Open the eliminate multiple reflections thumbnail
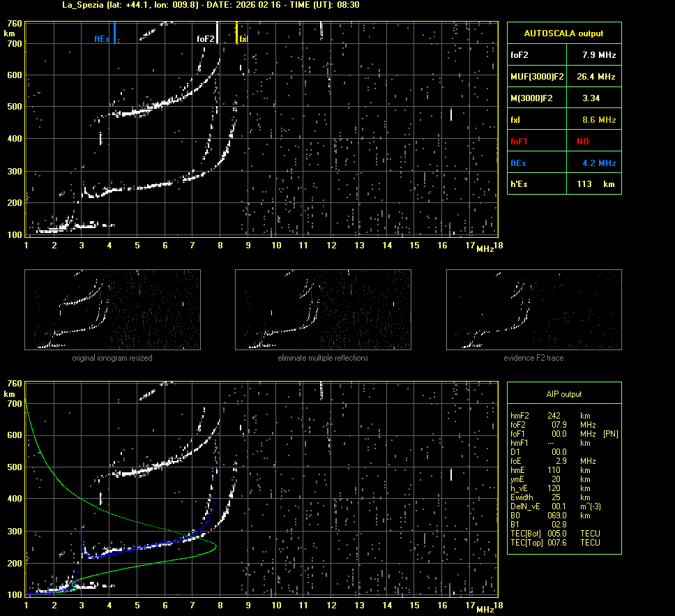This screenshot has width=675, height=616. (323, 310)
